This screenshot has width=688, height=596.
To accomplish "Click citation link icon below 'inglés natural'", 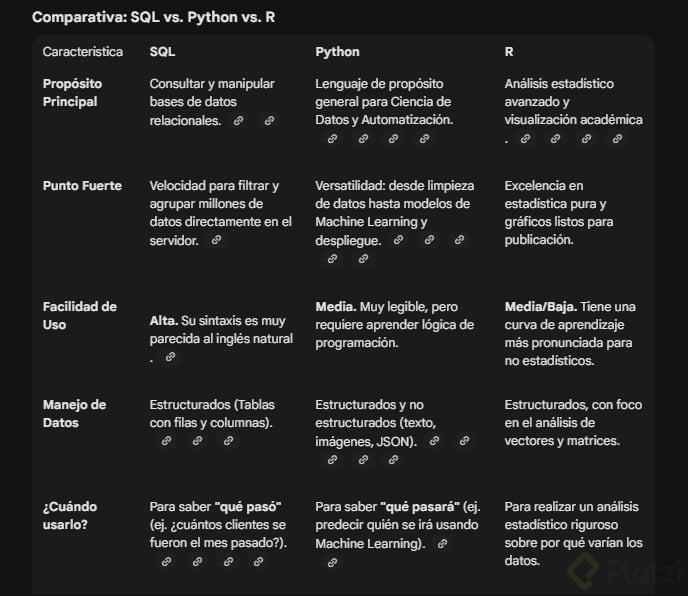I will coord(170,357).
